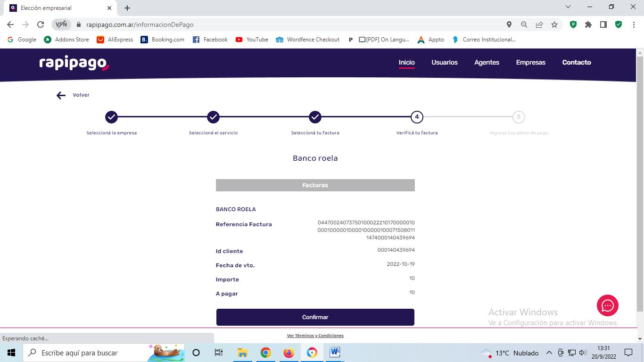This screenshot has height=362, width=644.
Task: Open the browser extensions puzzle icon
Action: click(x=588, y=25)
